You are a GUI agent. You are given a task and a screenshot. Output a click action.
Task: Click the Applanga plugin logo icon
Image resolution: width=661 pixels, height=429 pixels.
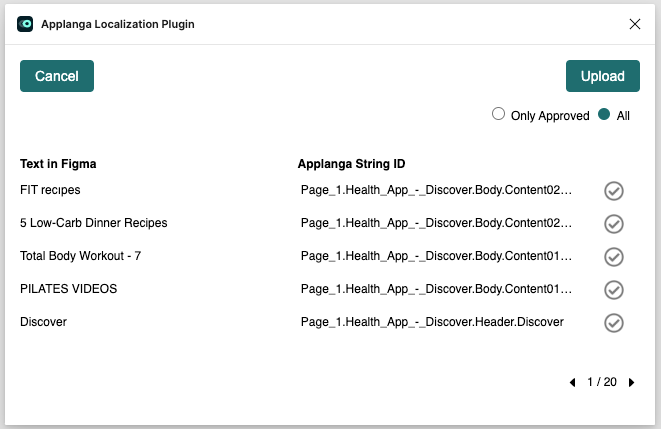25,24
